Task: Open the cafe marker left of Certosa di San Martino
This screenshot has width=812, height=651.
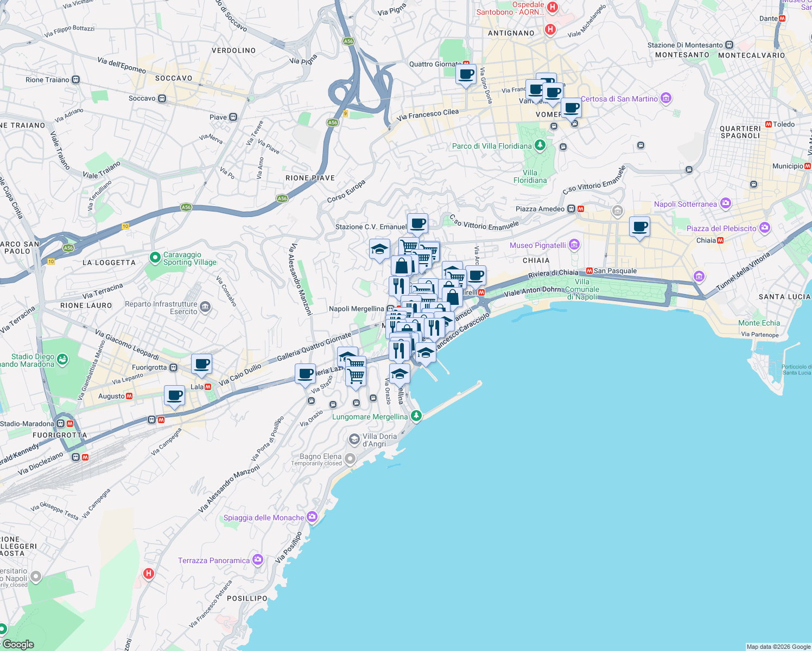Action: [x=570, y=108]
